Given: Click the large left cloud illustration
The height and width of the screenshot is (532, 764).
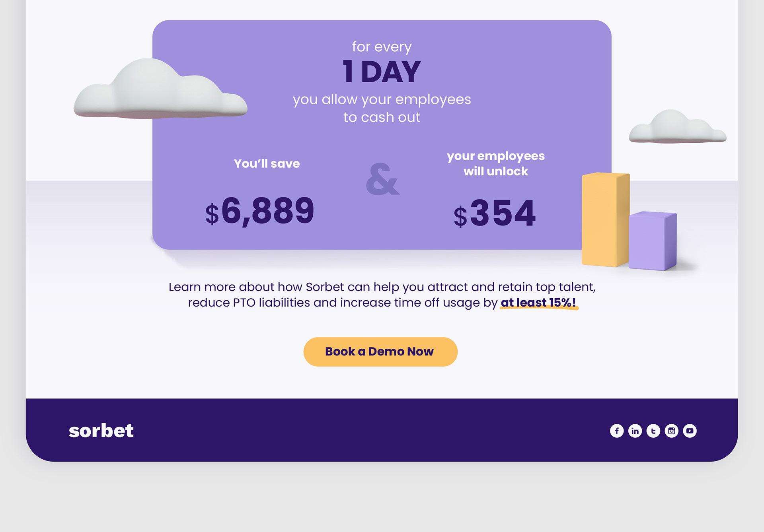Looking at the screenshot, I should (160, 89).
